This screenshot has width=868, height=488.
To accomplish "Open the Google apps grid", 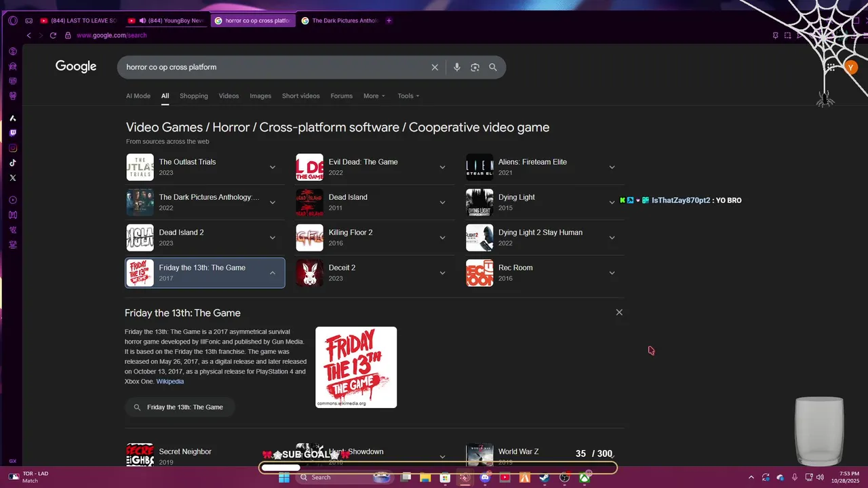I will [x=831, y=67].
